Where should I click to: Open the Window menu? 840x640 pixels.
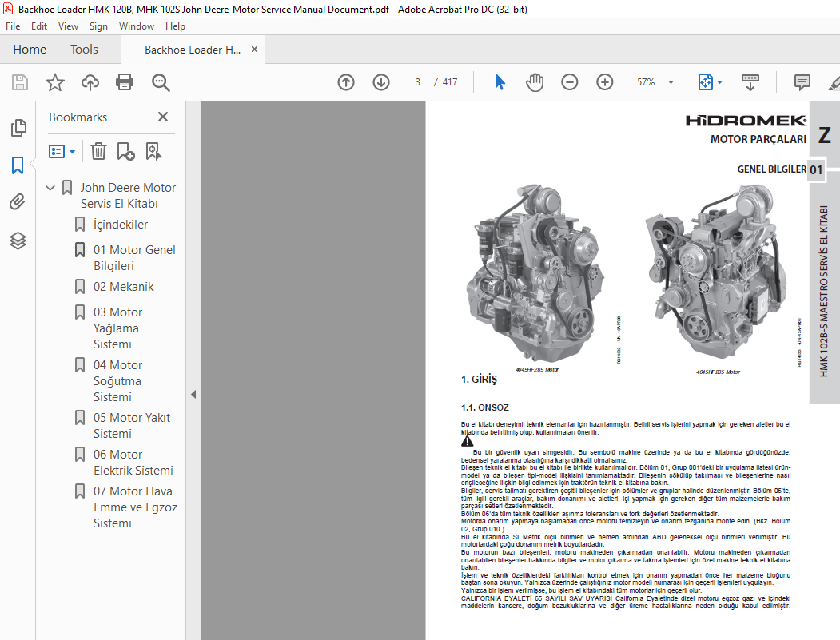[137, 26]
